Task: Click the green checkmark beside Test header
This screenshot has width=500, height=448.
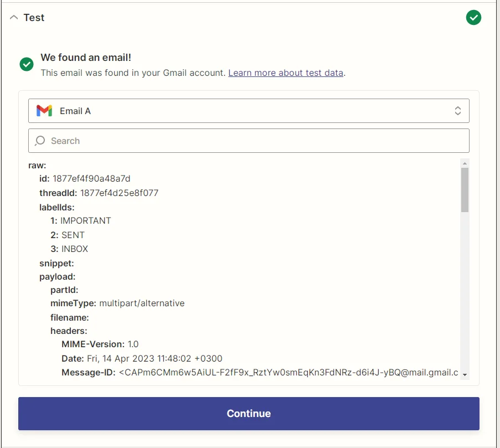Action: pos(473,17)
